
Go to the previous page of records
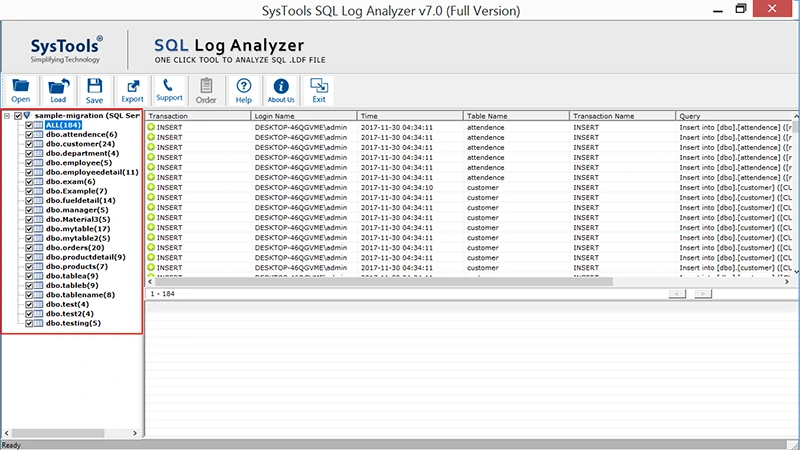pos(677,294)
